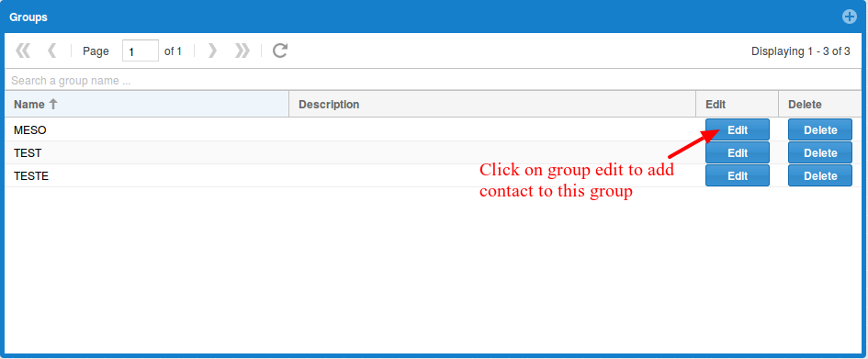Select the TESTE group name

[31, 176]
